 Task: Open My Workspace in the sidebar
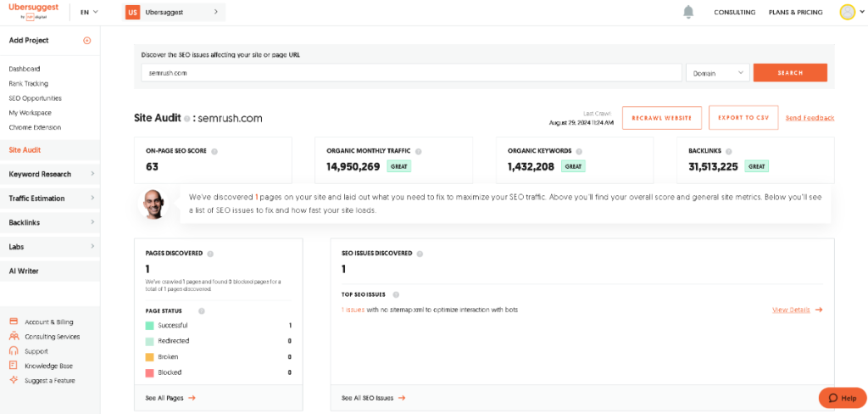[30, 113]
